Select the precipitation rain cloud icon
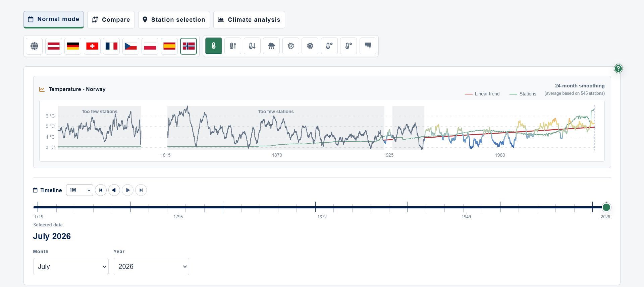644x287 pixels. point(271,46)
